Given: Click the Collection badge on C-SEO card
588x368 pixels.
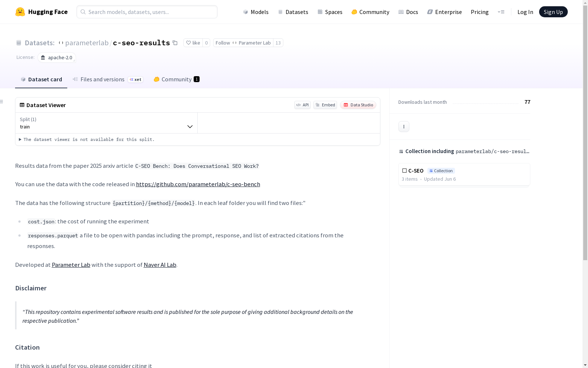Looking at the screenshot, I should tap(441, 171).
